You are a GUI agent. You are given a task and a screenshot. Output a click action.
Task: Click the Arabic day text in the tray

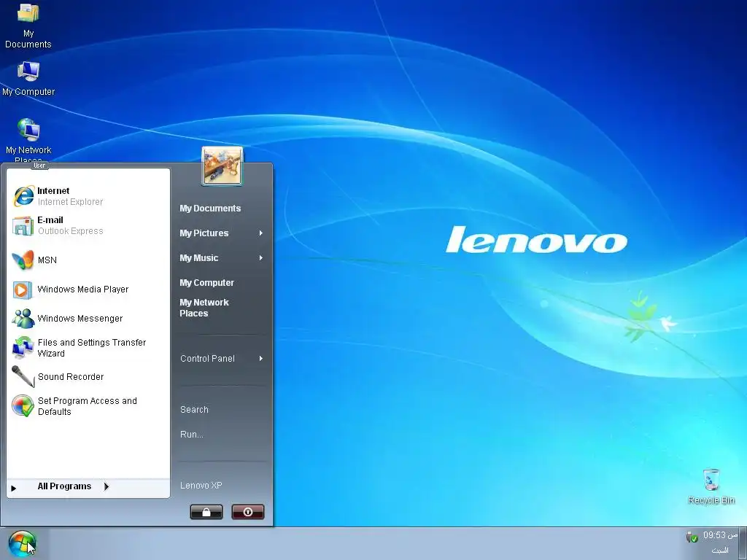pyautogui.click(x=720, y=550)
